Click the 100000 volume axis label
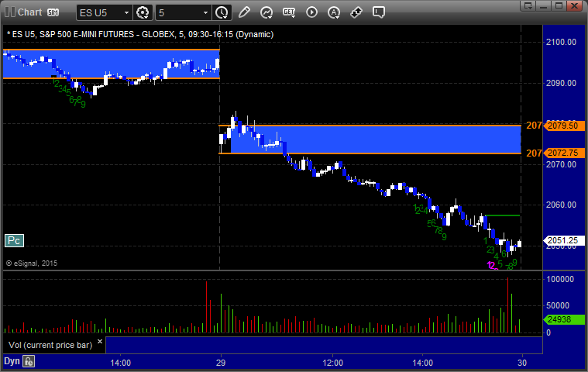Screen dimensions: 588x372 pos(560,279)
